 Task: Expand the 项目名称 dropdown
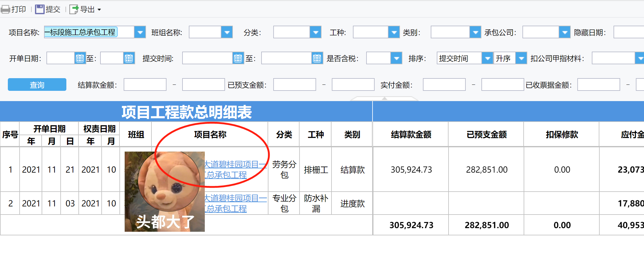[140, 32]
